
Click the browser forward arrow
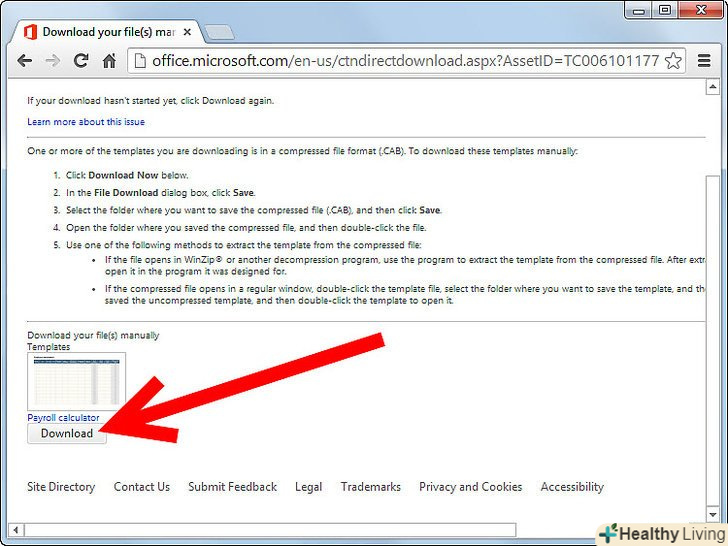pos(52,61)
